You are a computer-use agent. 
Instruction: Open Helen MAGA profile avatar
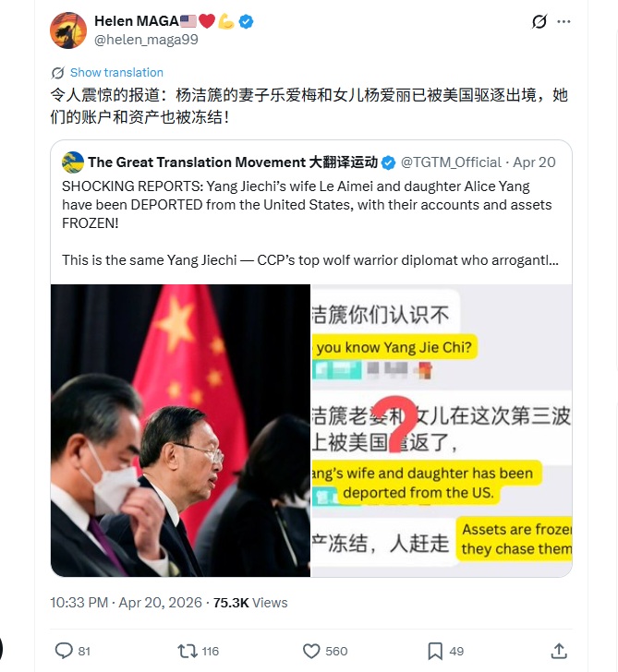point(68,30)
